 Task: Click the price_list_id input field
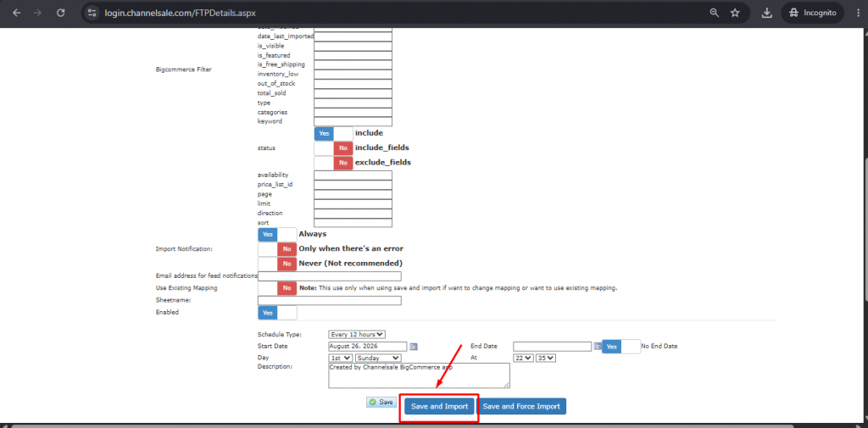353,185
